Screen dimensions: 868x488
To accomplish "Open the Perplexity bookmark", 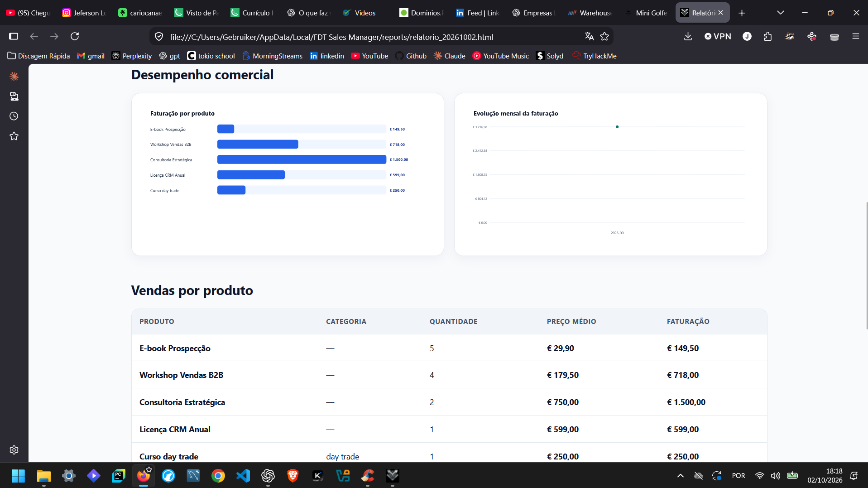I will pos(132,56).
